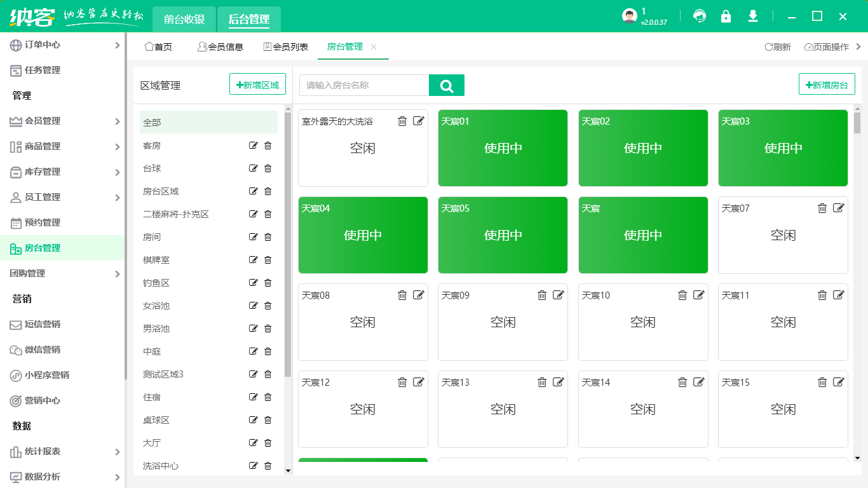Open the 会员信息 tab
This screenshot has width=868, height=488.
pos(220,46)
